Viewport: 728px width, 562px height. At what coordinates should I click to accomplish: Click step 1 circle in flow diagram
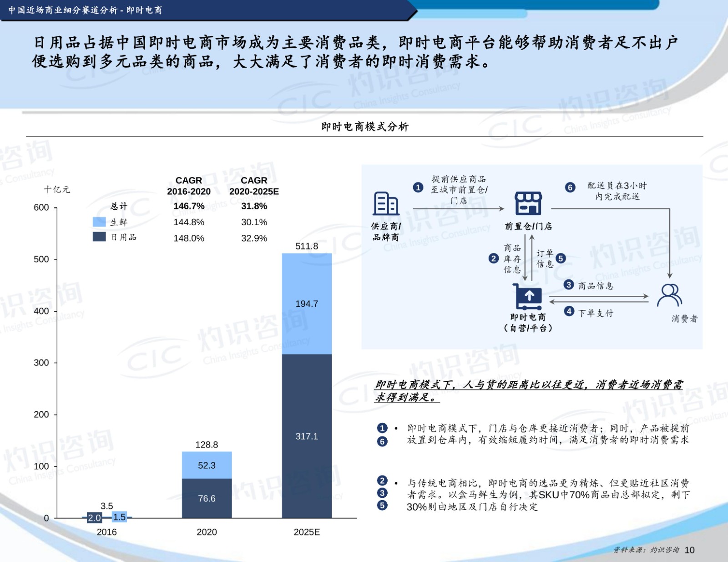coord(418,187)
